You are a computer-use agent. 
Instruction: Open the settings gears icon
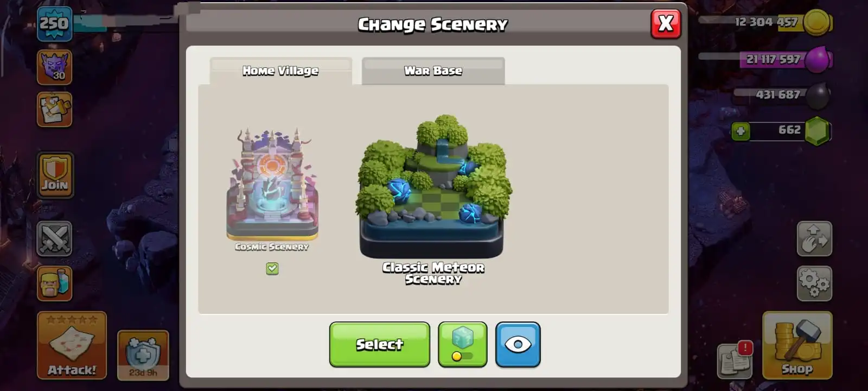pyautogui.click(x=814, y=283)
